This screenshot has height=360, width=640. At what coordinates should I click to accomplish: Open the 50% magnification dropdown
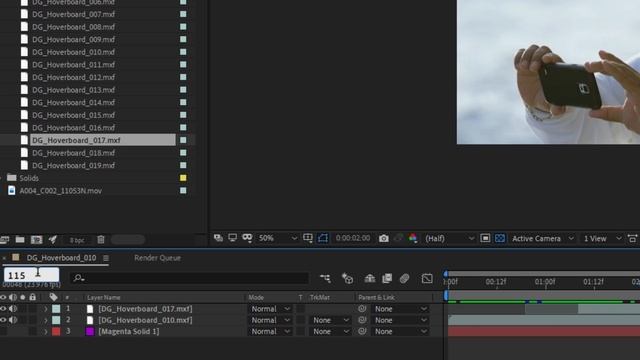(x=277, y=238)
